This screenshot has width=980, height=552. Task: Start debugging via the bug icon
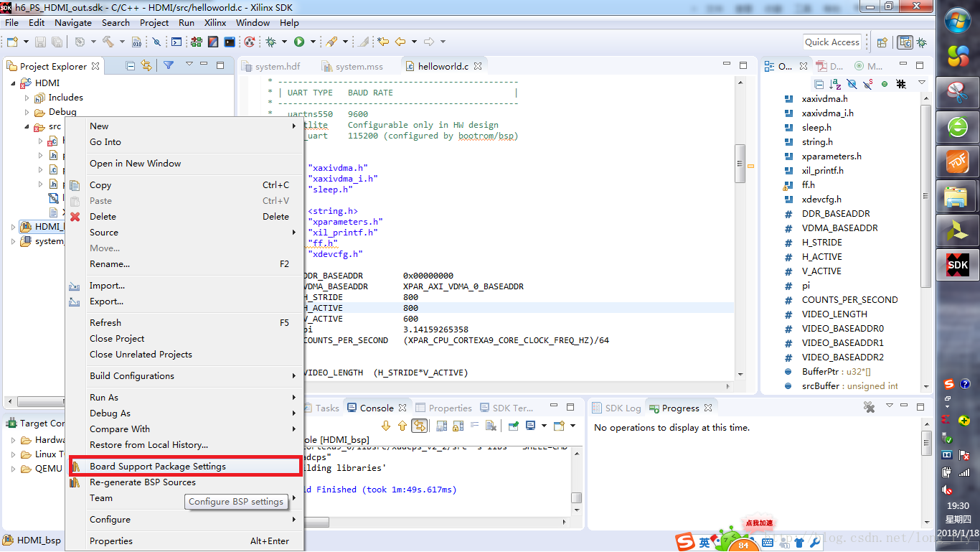272,42
